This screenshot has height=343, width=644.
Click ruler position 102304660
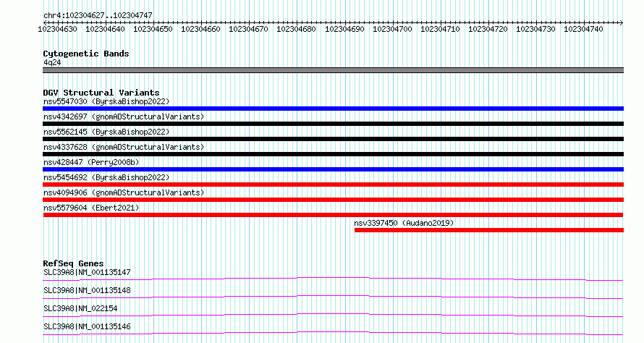pyautogui.click(x=201, y=29)
